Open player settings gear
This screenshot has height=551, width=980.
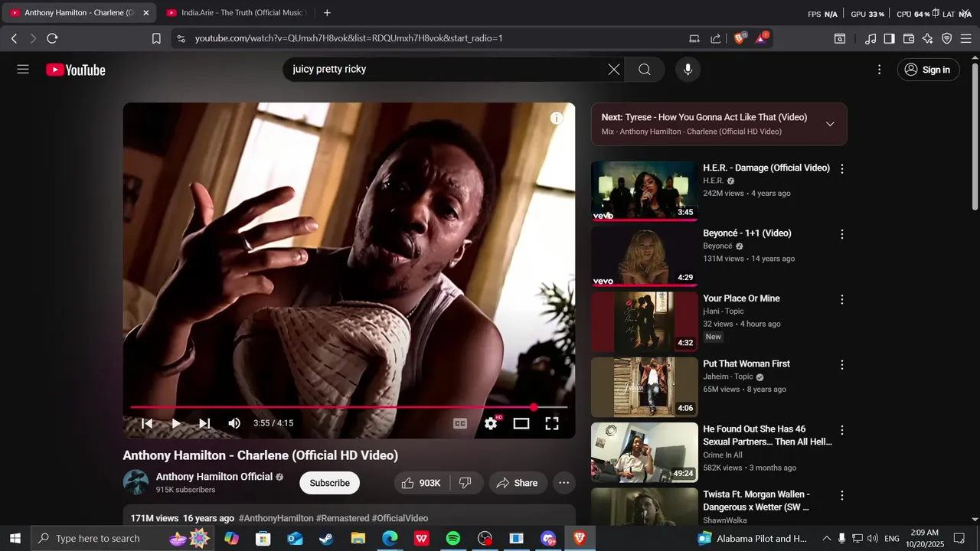492,423
